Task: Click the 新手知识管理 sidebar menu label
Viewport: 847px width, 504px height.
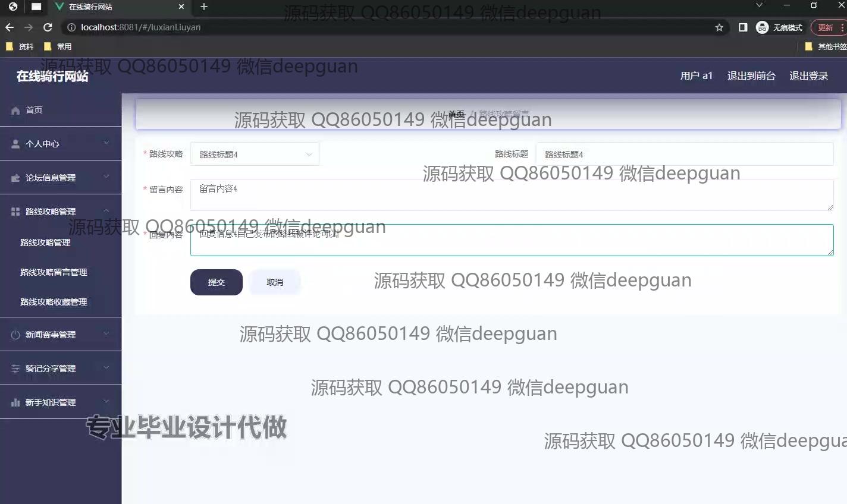Action: pos(51,402)
